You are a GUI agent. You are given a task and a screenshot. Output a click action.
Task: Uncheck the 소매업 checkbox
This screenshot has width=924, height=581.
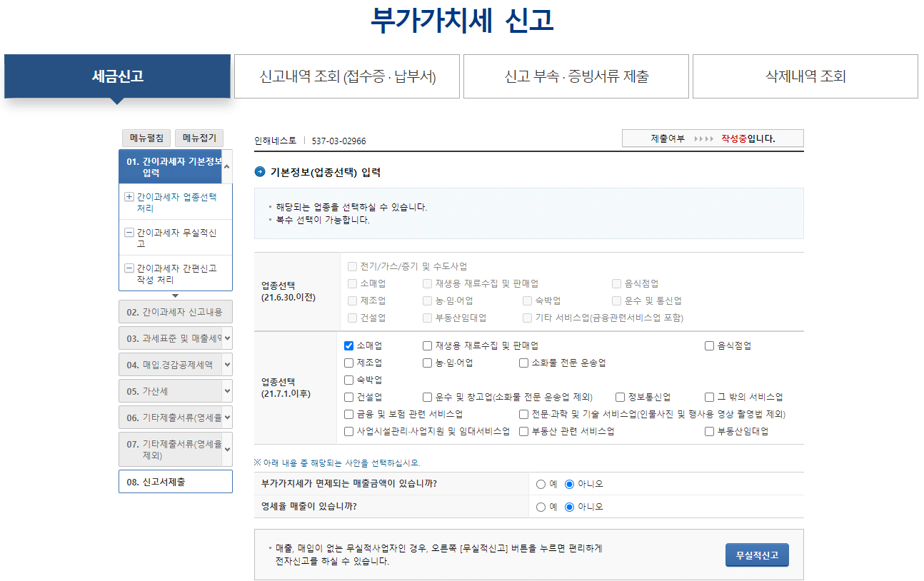(348, 345)
